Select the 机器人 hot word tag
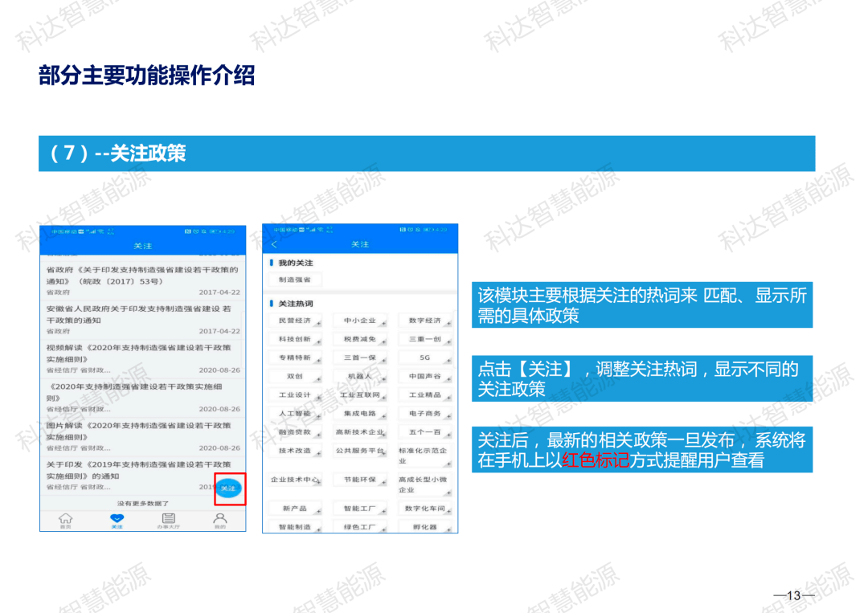Image resolution: width=868 pixels, height=613 pixels. [x=359, y=376]
